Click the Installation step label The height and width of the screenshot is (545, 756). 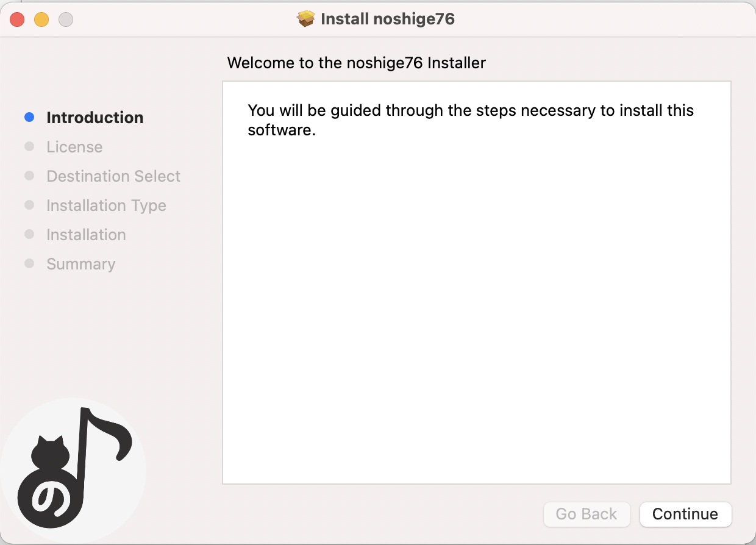coord(86,235)
